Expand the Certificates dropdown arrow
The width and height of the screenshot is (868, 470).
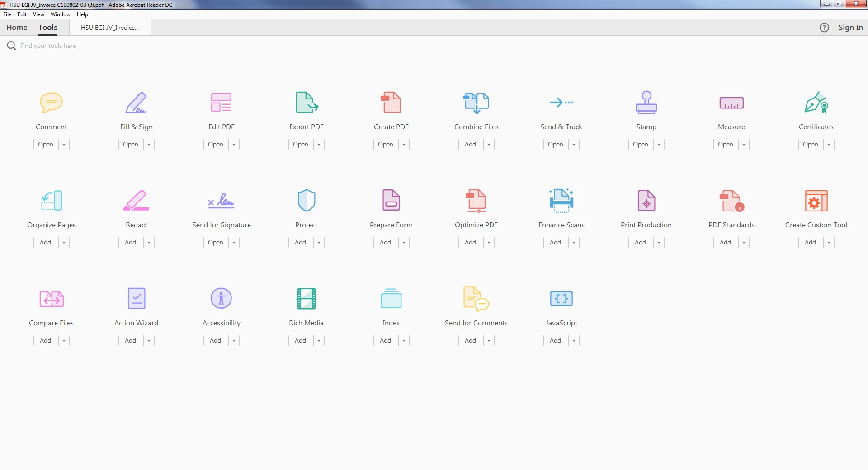(x=829, y=145)
